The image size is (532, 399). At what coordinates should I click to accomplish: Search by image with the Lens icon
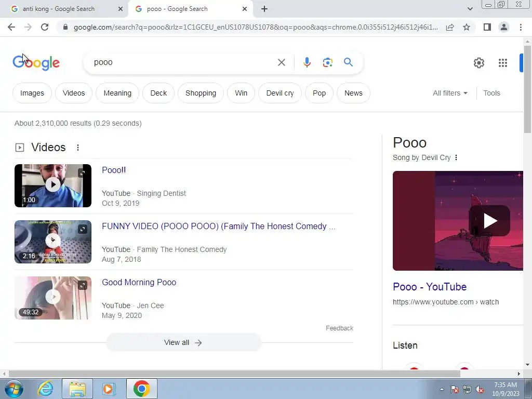click(x=327, y=62)
